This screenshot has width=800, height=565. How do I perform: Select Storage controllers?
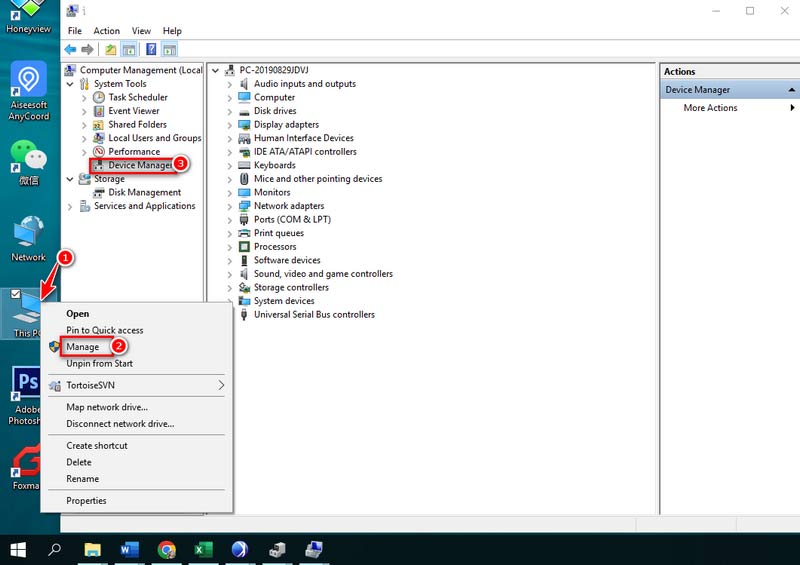click(291, 287)
